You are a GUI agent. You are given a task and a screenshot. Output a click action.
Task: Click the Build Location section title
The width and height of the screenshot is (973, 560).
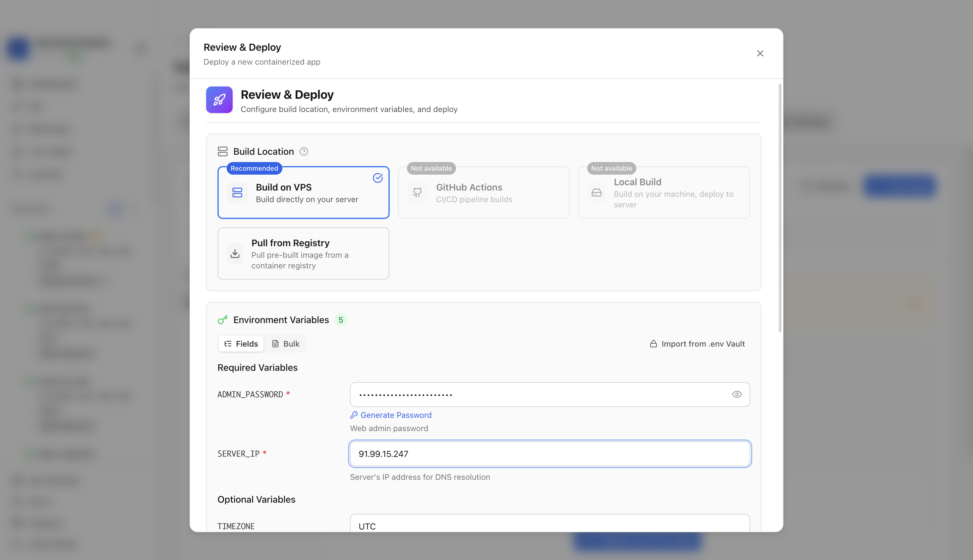[263, 151]
